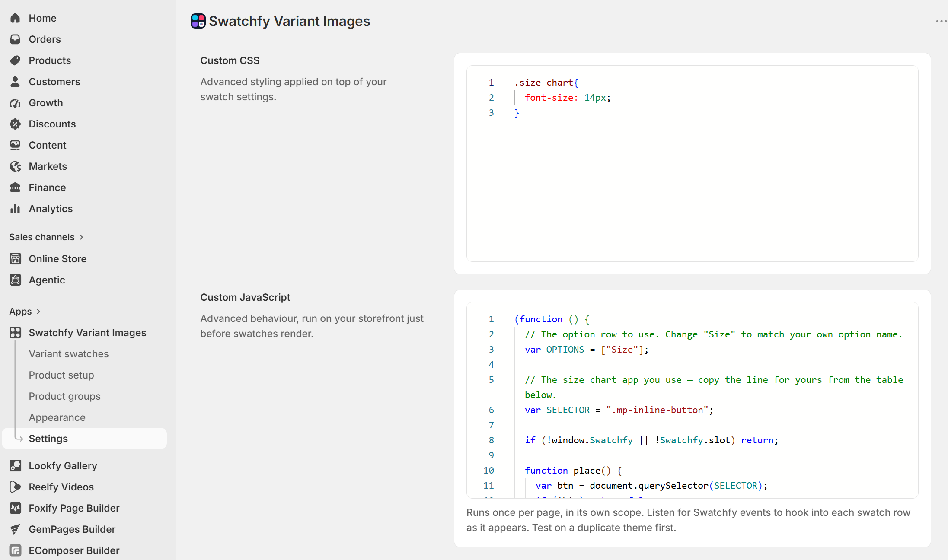Click the Finance menu item
948x560 pixels.
coord(48,188)
